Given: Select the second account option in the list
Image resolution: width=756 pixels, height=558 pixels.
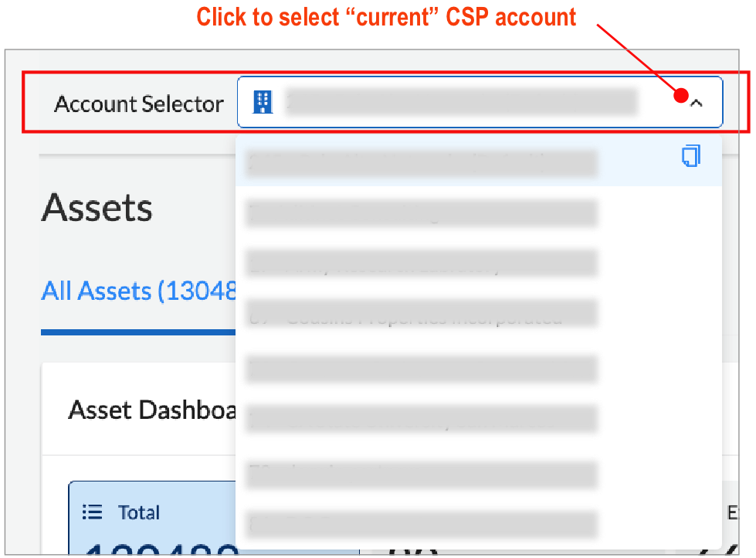Looking at the screenshot, I should click(x=421, y=213).
